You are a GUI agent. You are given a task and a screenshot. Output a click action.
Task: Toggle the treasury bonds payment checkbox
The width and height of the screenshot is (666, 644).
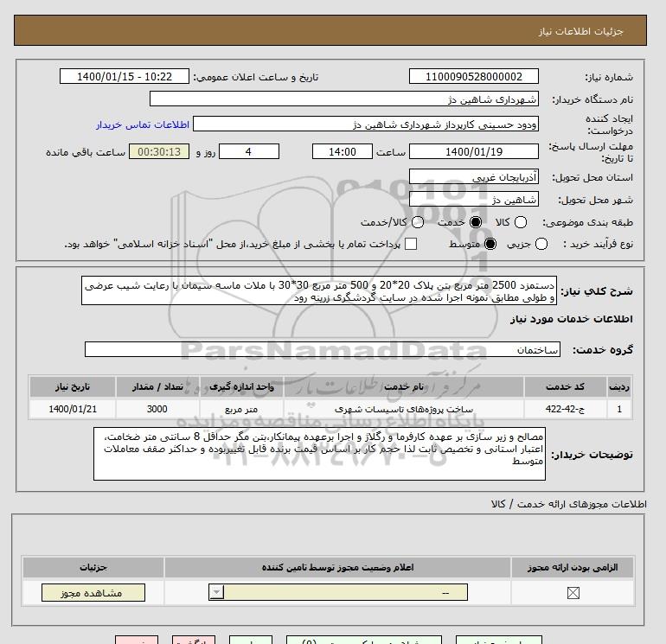[411, 244]
